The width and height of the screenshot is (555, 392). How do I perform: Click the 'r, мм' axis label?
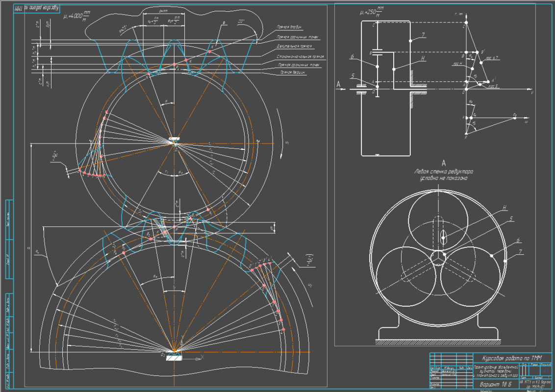pos(458,15)
